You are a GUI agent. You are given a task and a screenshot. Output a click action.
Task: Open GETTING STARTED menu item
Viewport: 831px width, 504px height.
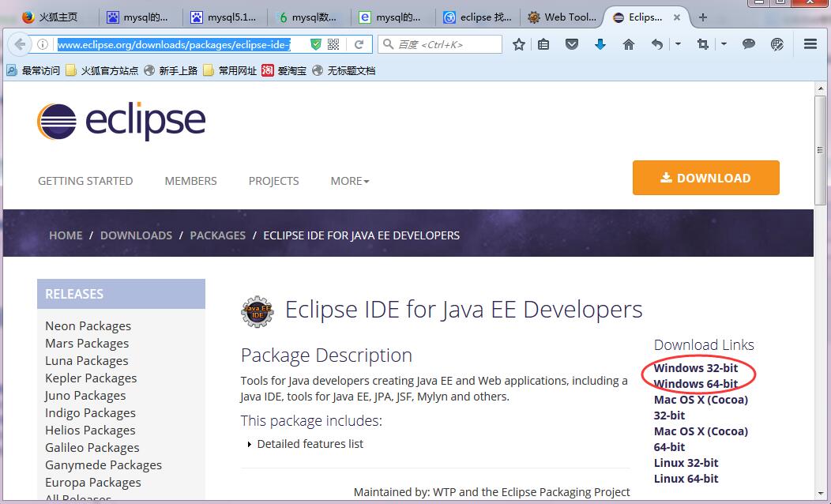85,181
